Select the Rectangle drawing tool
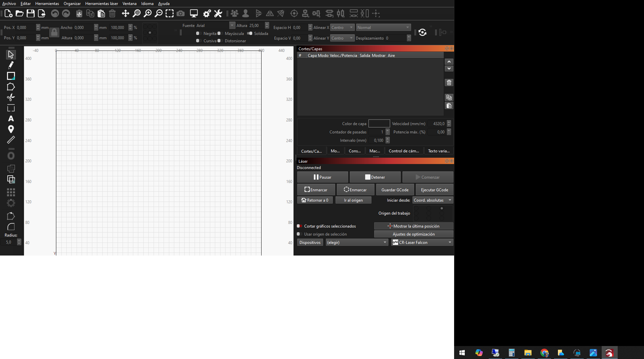Viewport: 644px width, 359px height. point(11,76)
